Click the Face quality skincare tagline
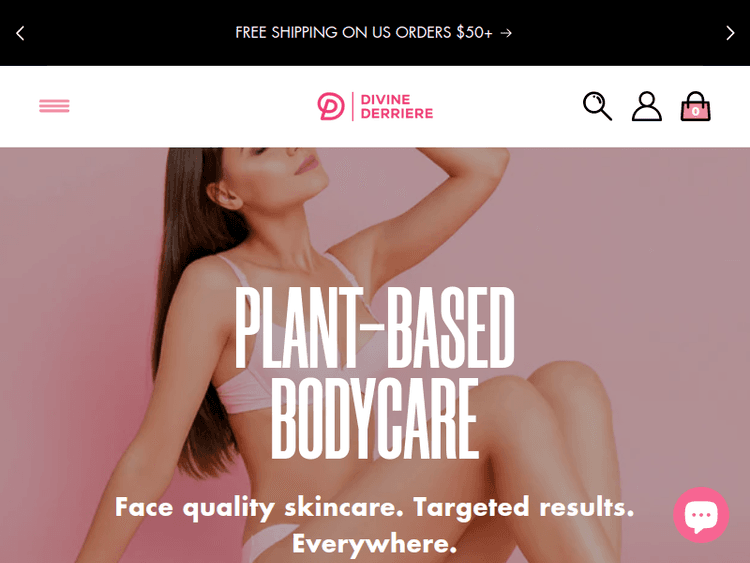The image size is (750, 563). pos(260,508)
